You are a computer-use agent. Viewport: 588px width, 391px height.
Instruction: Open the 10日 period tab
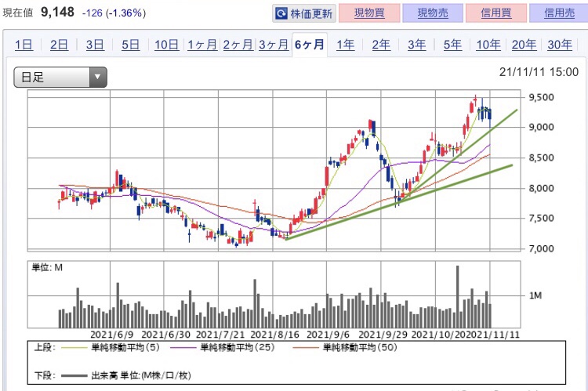point(166,45)
